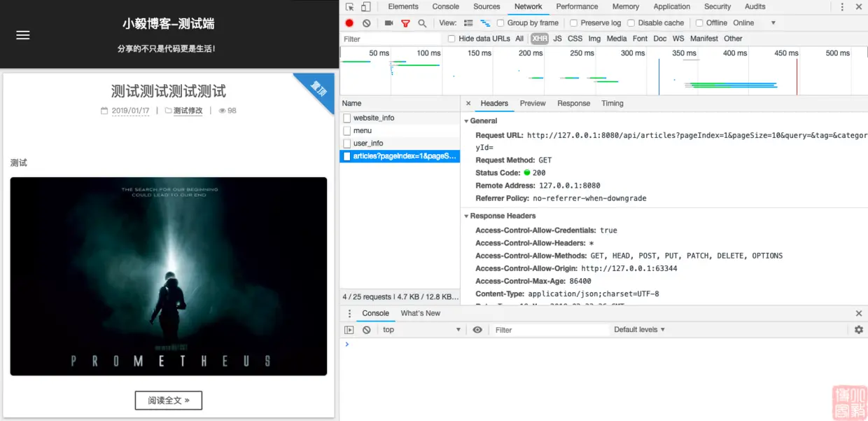Switch to the What's New drawer tab
This screenshot has width=868, height=421.
[x=421, y=313]
